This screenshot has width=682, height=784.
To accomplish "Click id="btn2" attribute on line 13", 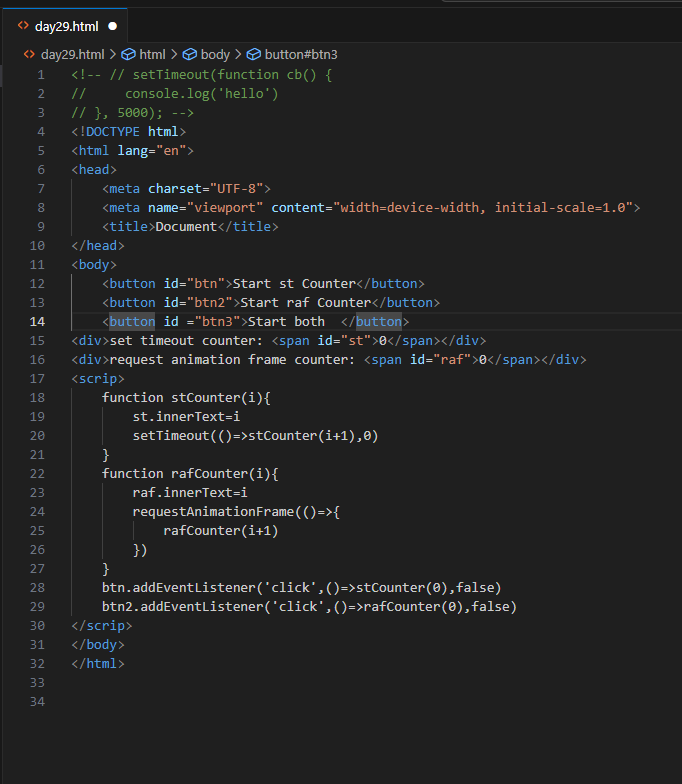I will tap(198, 302).
